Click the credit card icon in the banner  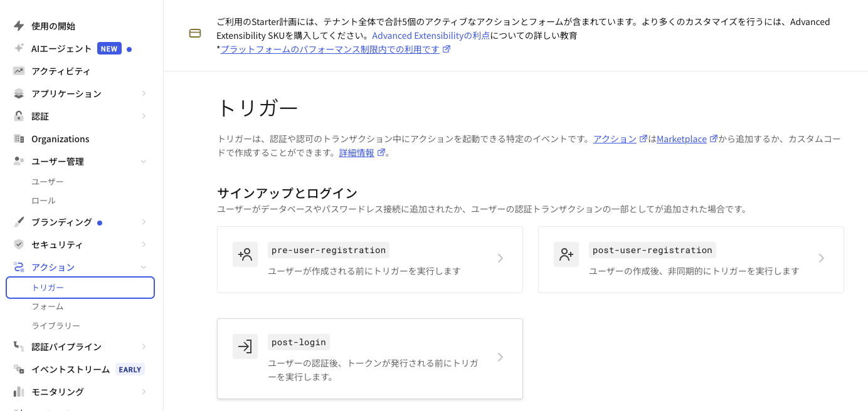(195, 33)
